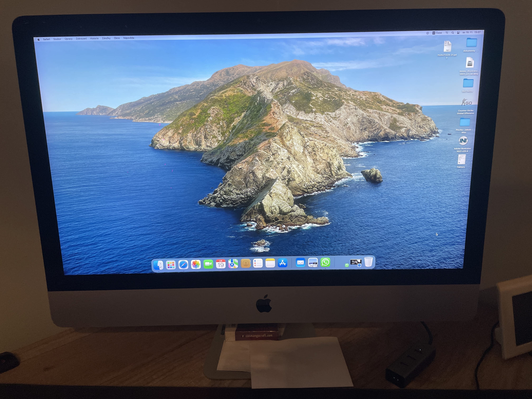This screenshot has height=399, width=532.
Task: Open Control Center in menu bar
Action: 458,33
